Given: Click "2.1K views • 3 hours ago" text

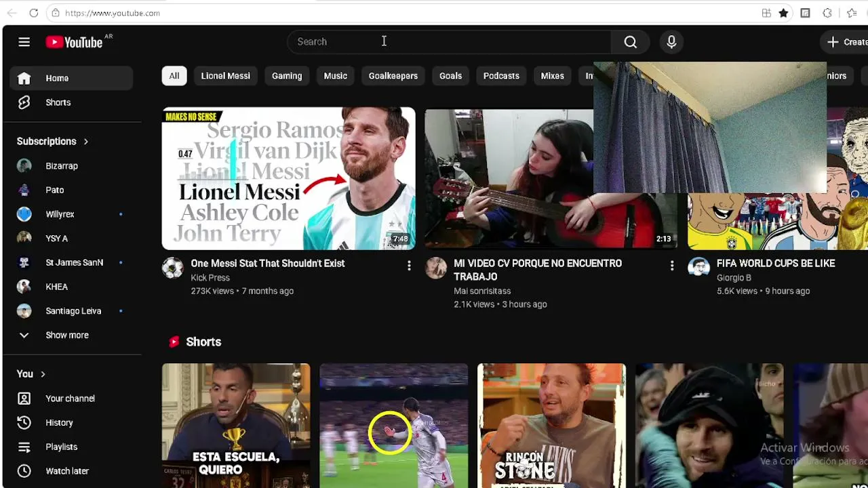Looking at the screenshot, I should [x=500, y=304].
